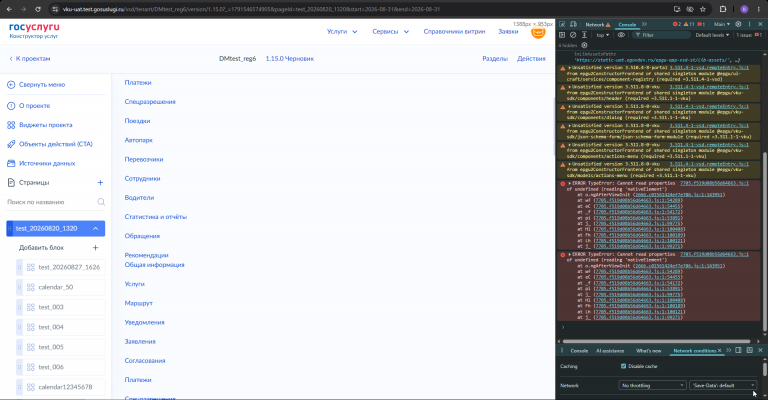This screenshot has width=768, height=400.
Task: Open the DevTools settings gear icon
Action: coord(738,24)
